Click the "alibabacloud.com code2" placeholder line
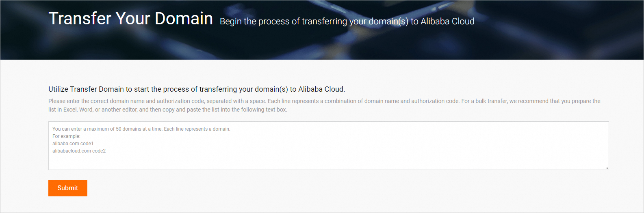This screenshot has height=213, width=644. point(79,151)
